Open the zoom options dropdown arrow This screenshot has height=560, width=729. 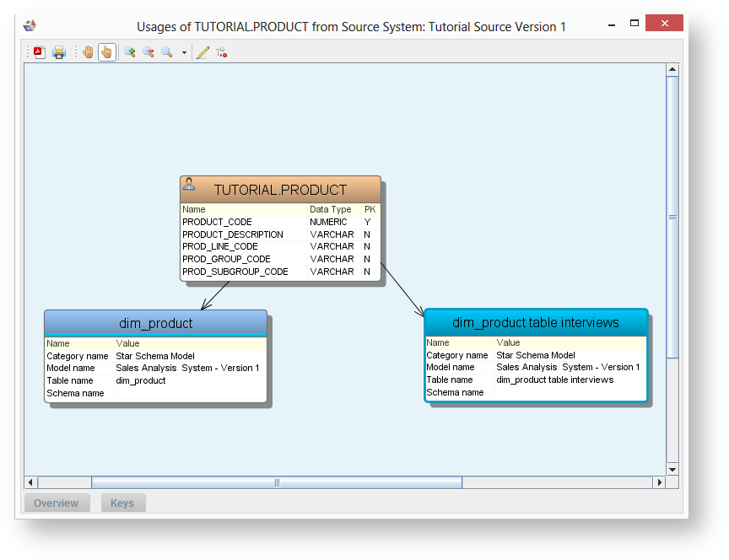pyautogui.click(x=184, y=53)
